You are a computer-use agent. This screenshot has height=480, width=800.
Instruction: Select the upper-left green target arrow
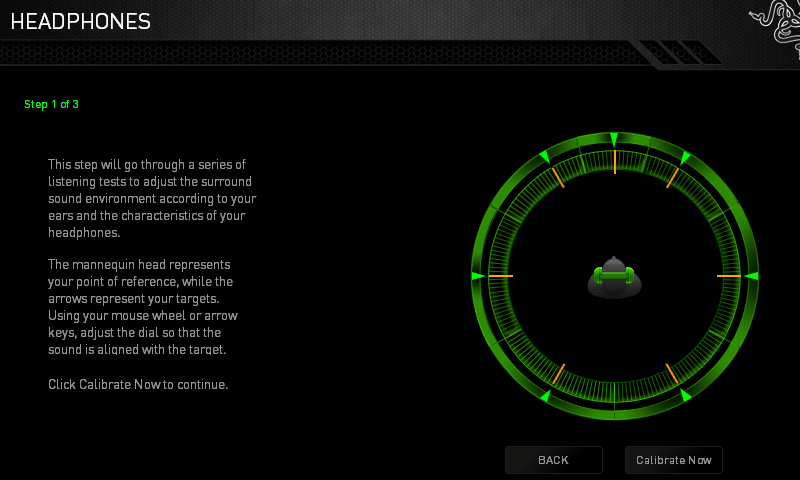[545, 157]
